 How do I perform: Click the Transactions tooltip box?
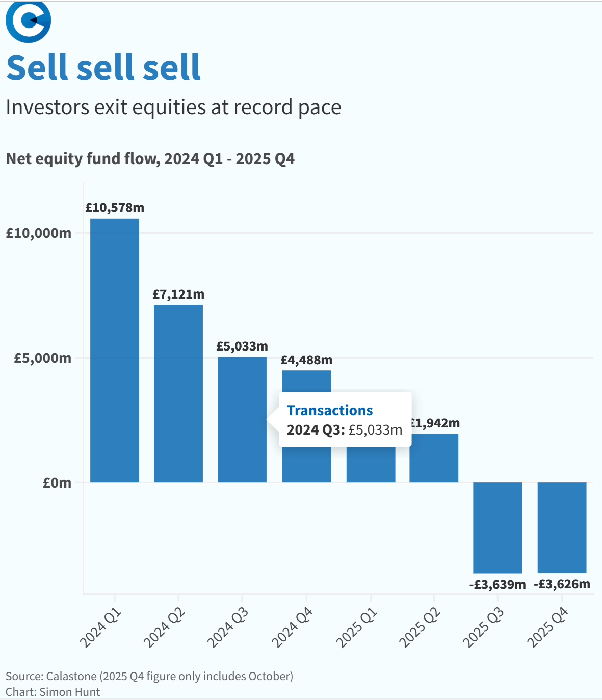tap(345, 419)
